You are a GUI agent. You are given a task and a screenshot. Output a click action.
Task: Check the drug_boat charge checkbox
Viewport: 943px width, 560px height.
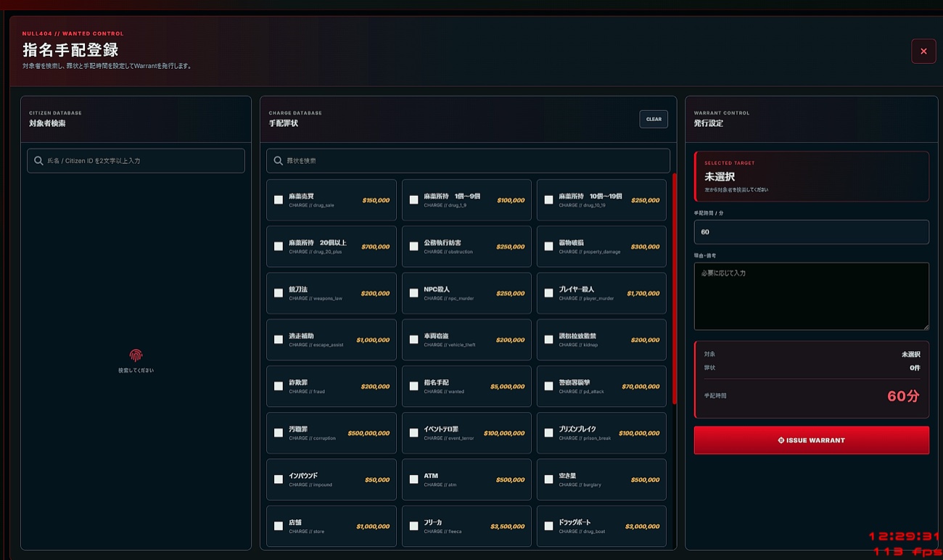coord(549,526)
